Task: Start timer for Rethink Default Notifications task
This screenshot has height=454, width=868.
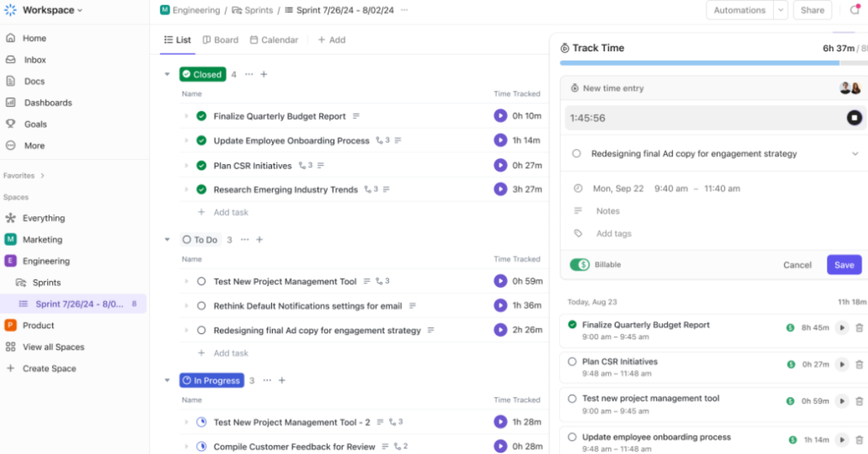Action: pos(500,306)
